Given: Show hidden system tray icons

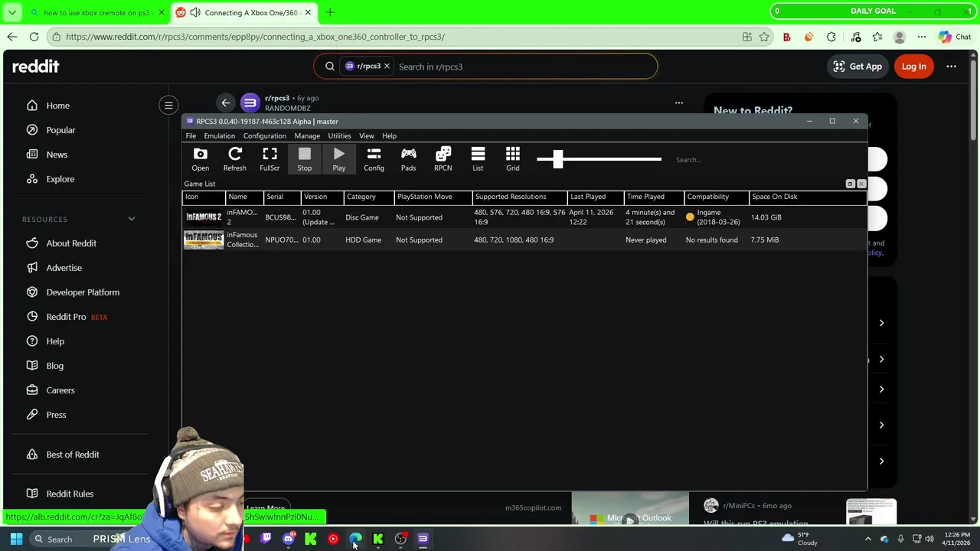Looking at the screenshot, I should click(867, 539).
